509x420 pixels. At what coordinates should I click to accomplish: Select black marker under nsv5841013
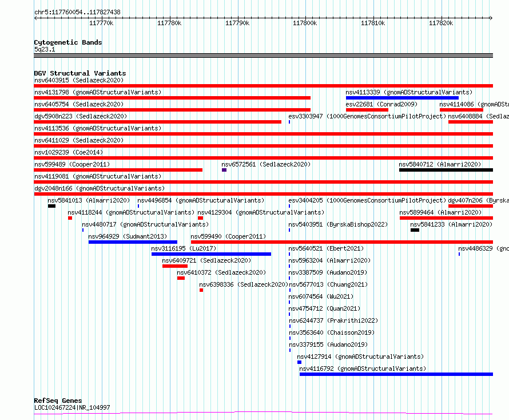[x=51, y=206]
